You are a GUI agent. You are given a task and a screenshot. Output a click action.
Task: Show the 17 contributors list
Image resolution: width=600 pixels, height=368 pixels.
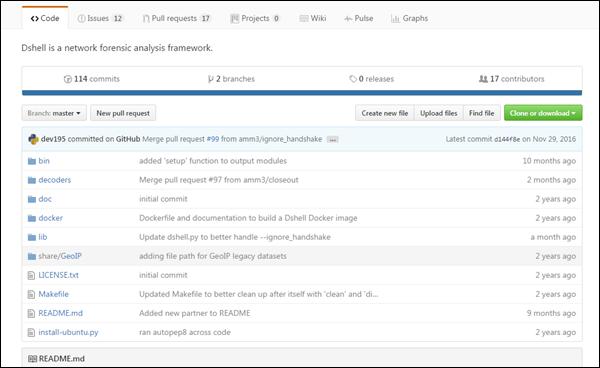point(512,79)
